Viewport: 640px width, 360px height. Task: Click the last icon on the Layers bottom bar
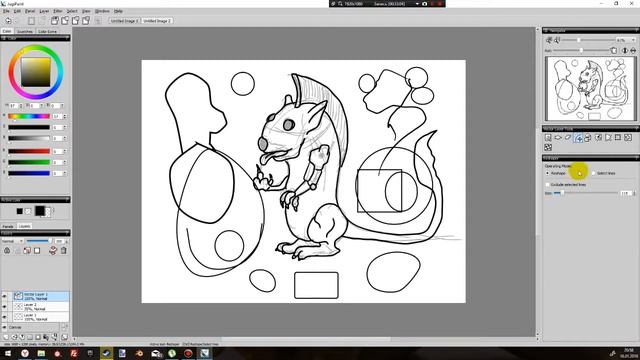(x=64, y=337)
